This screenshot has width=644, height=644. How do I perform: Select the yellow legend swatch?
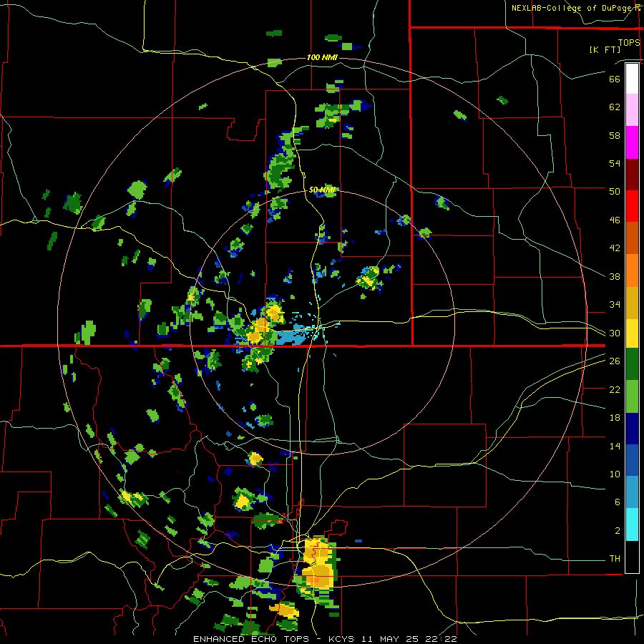[632, 333]
